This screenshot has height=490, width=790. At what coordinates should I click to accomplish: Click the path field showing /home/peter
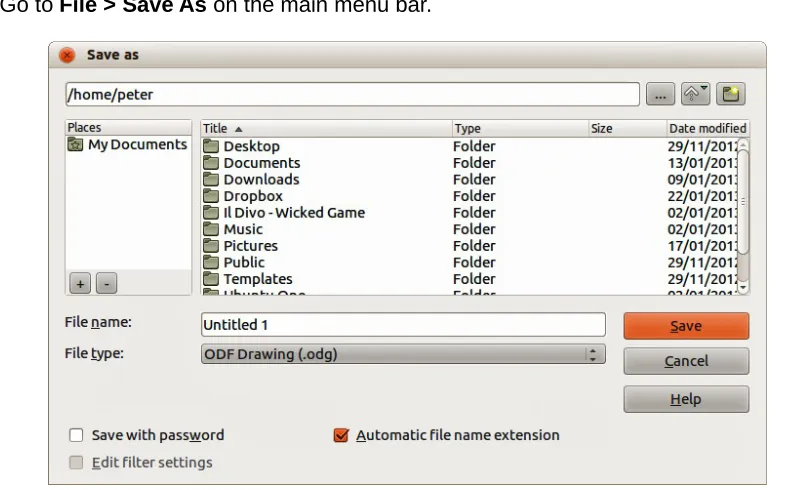click(x=352, y=94)
